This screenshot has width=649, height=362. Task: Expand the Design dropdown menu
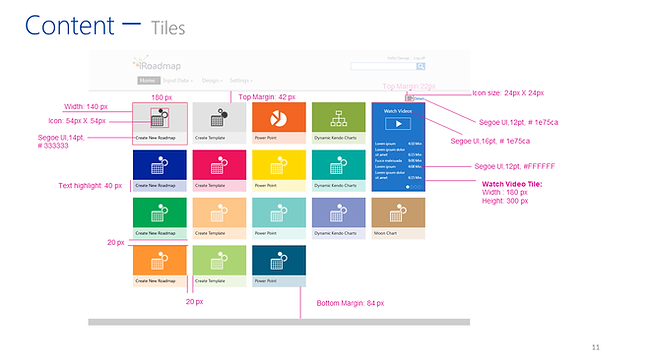[212, 80]
